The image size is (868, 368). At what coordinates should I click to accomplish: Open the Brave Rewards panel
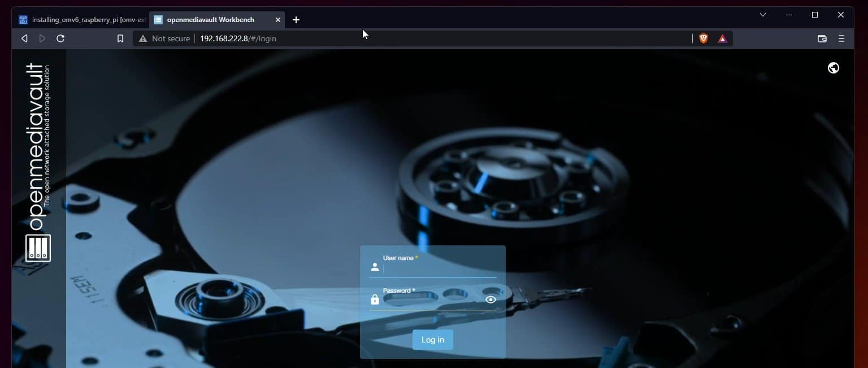[x=722, y=38]
